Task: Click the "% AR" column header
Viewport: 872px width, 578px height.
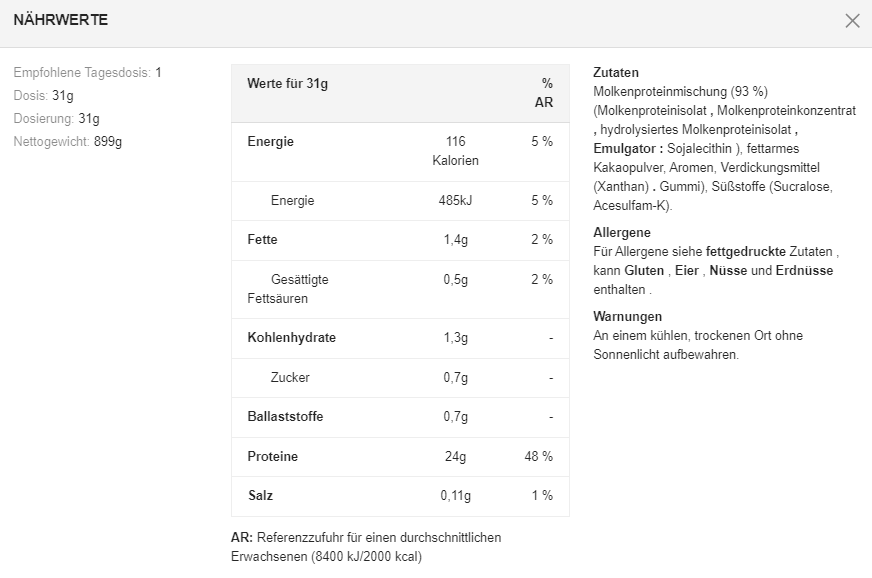Action: click(545, 93)
